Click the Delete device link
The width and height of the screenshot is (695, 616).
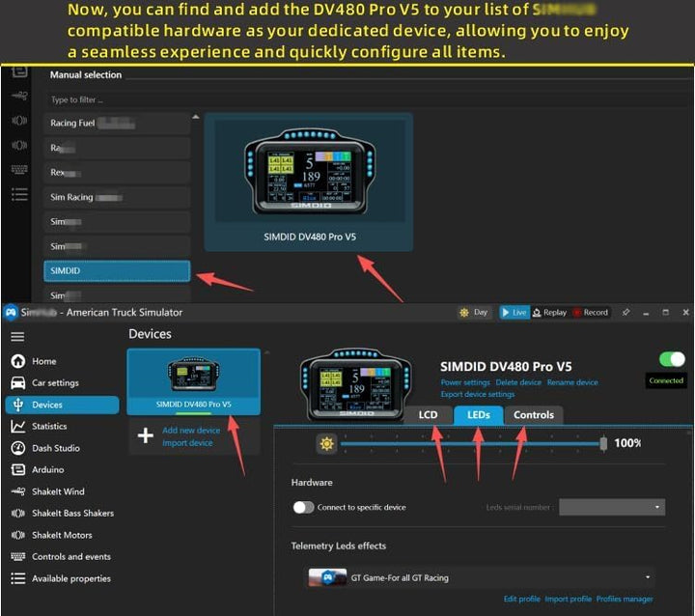pyautogui.click(x=518, y=382)
